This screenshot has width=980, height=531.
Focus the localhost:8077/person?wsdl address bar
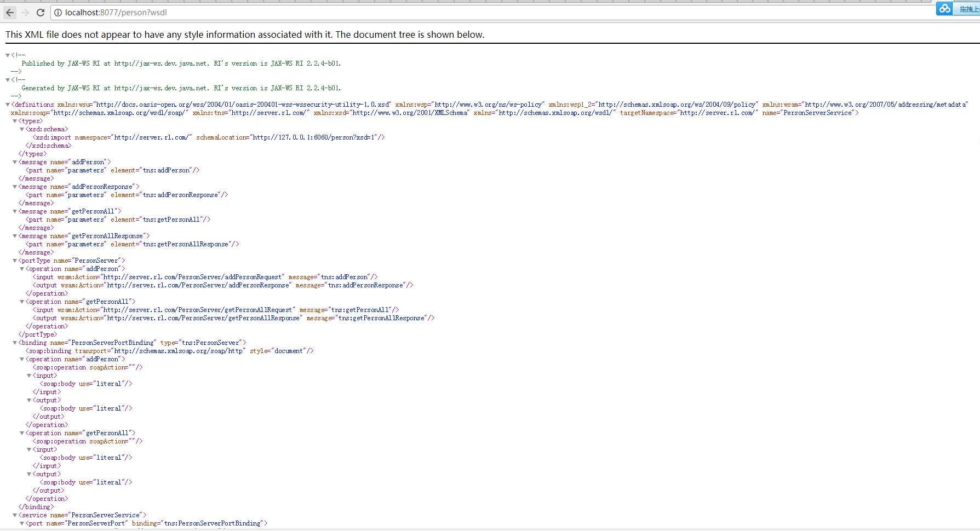[493, 13]
